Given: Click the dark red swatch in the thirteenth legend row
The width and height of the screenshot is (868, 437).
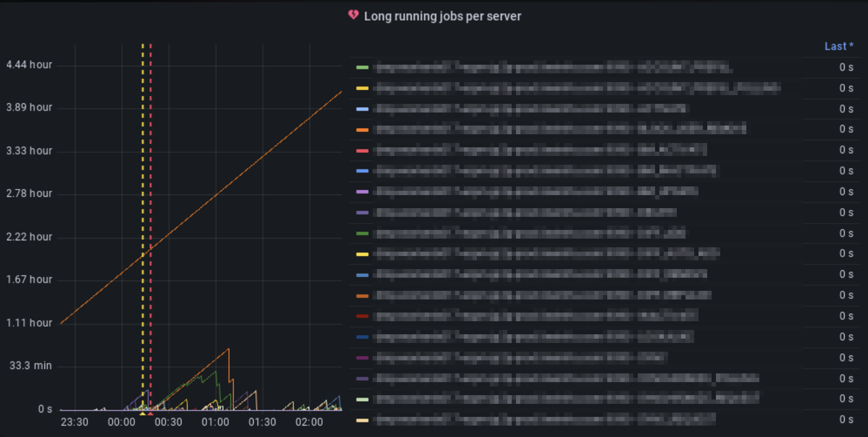Looking at the screenshot, I should [362, 316].
